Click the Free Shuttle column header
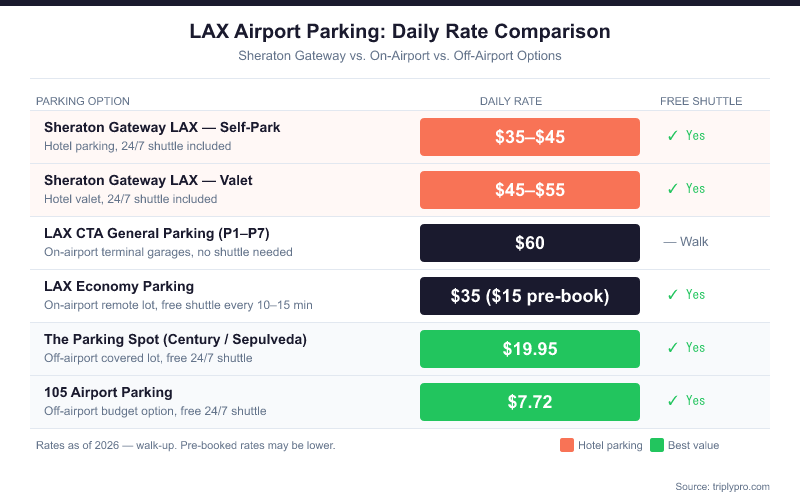The width and height of the screenshot is (800, 500). 701,101
